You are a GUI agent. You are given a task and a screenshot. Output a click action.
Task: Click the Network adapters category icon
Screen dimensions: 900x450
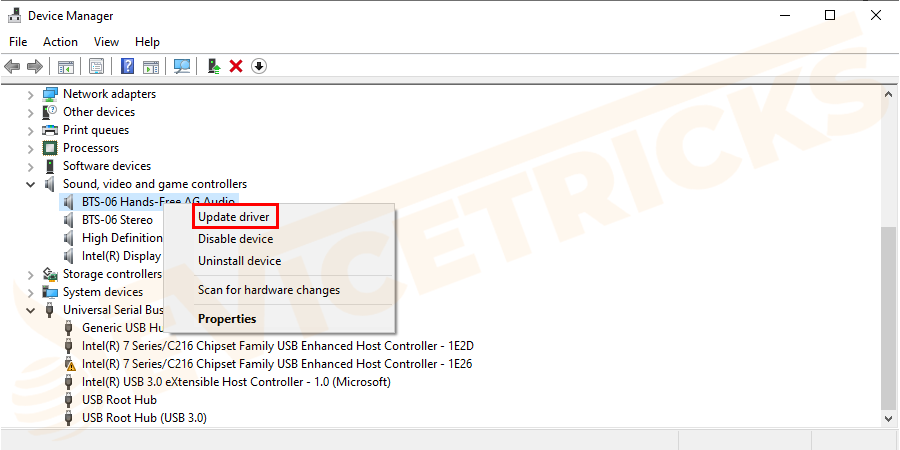[51, 94]
